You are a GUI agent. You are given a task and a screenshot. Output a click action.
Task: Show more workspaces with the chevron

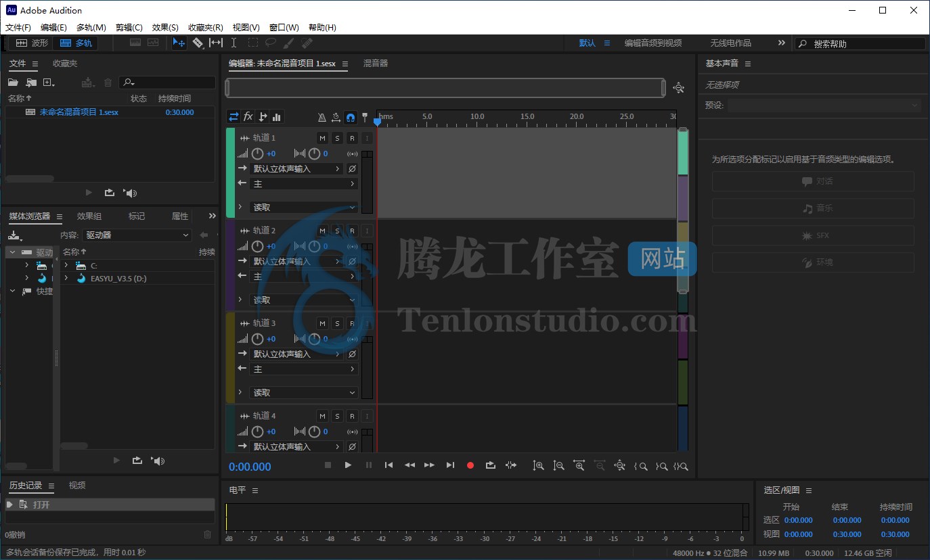[782, 43]
